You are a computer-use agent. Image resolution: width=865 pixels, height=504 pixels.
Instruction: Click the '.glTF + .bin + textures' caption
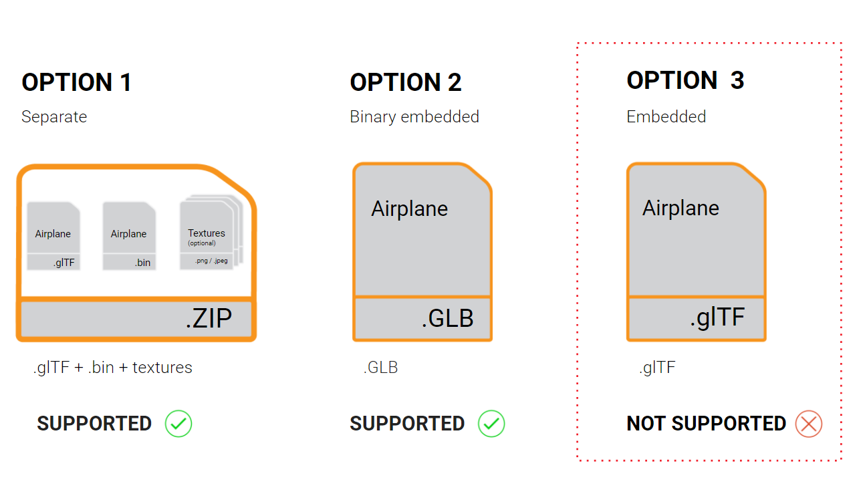(x=112, y=367)
